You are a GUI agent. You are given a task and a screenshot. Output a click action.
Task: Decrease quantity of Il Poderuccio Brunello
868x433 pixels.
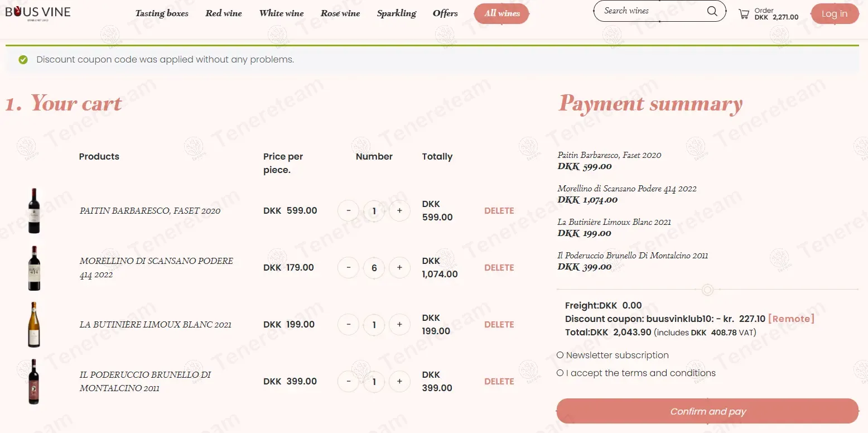[x=349, y=382]
